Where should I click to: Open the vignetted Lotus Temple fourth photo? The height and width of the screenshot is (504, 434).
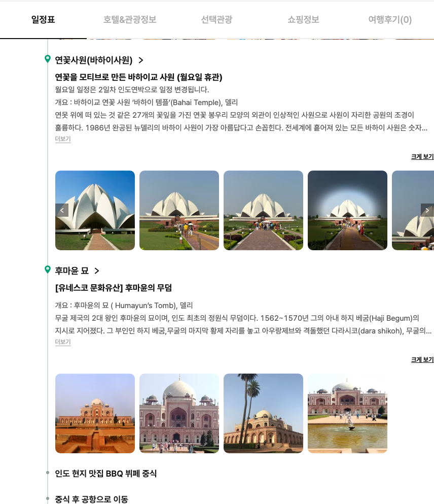pyautogui.click(x=347, y=210)
